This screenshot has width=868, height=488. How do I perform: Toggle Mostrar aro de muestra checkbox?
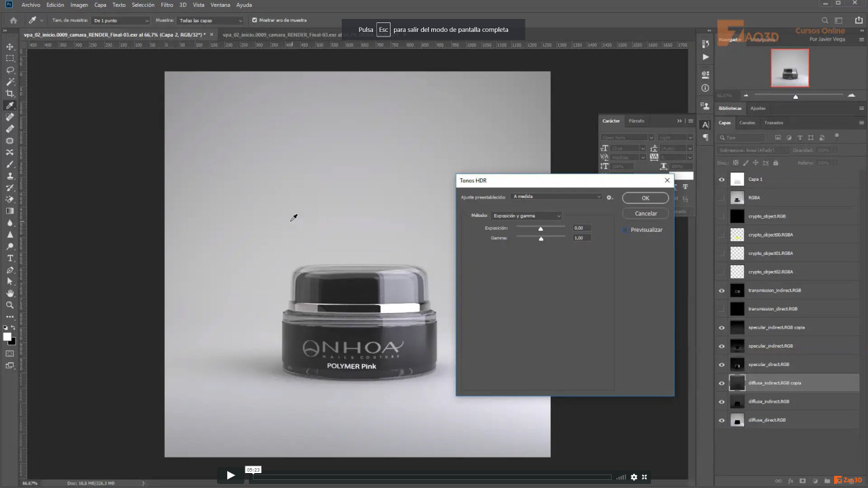(254, 20)
